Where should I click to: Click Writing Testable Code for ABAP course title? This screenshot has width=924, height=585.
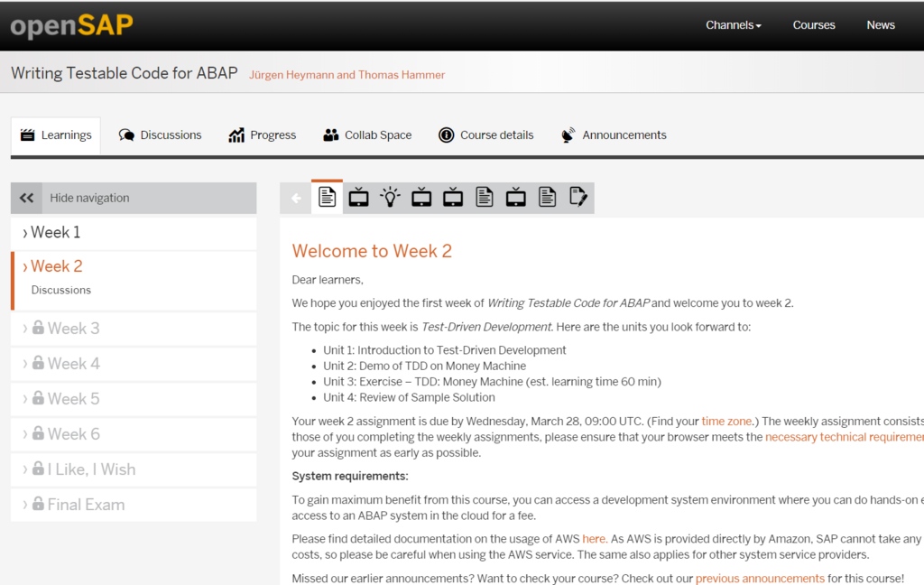[x=125, y=73]
